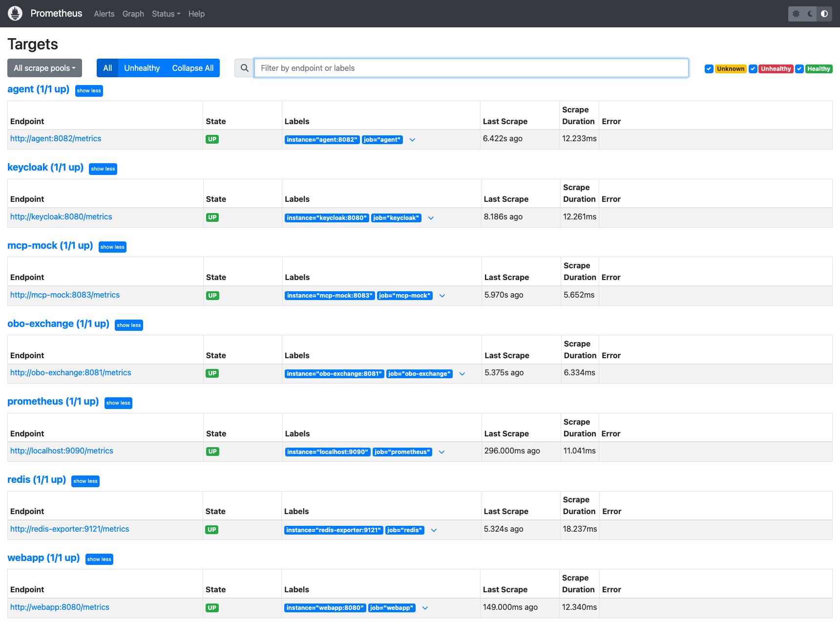Click the redis (1/1 up) heading
The height and width of the screenshot is (626, 840).
(x=37, y=479)
